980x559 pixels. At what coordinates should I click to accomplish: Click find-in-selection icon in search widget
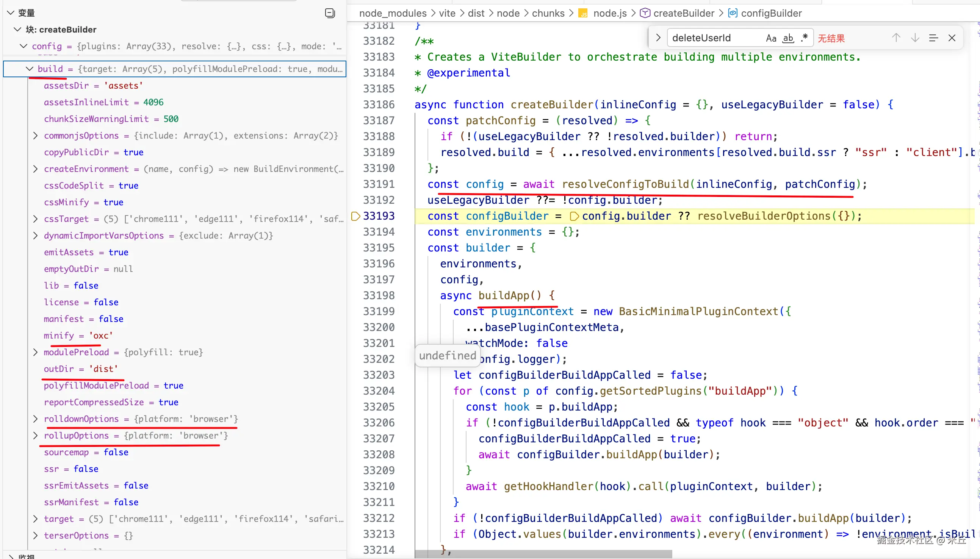pyautogui.click(x=933, y=38)
